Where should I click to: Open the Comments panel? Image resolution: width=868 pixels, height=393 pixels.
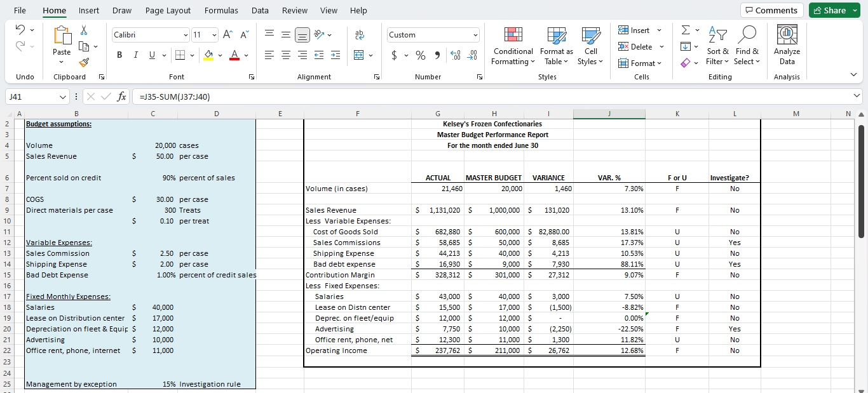771,10
